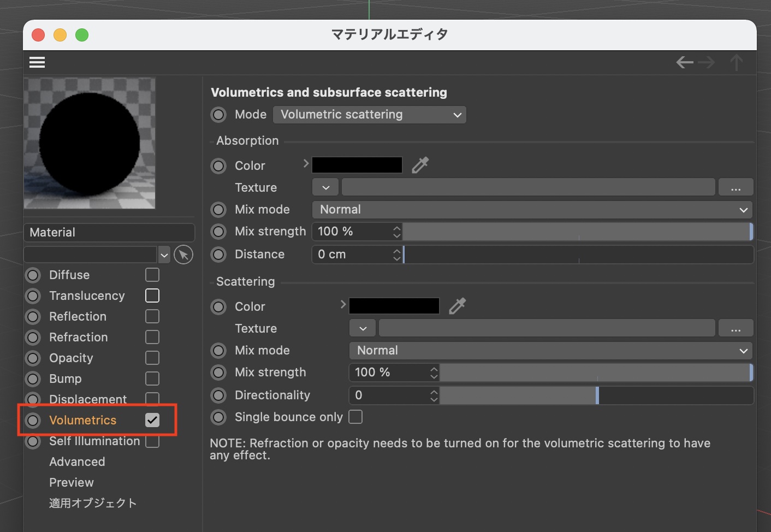Viewport: 771px width, 532px height.
Task: Open the Mode Volumetric scattering dropdown
Action: point(370,115)
